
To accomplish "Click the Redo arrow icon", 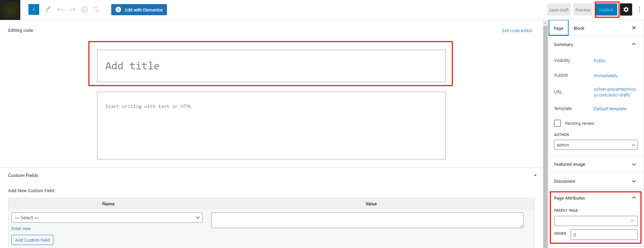I will coord(72,9).
